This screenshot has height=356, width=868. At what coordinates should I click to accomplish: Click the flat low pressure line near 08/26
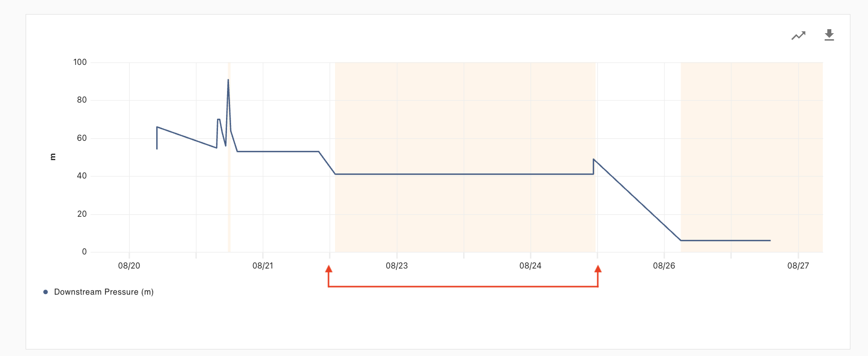(726, 240)
